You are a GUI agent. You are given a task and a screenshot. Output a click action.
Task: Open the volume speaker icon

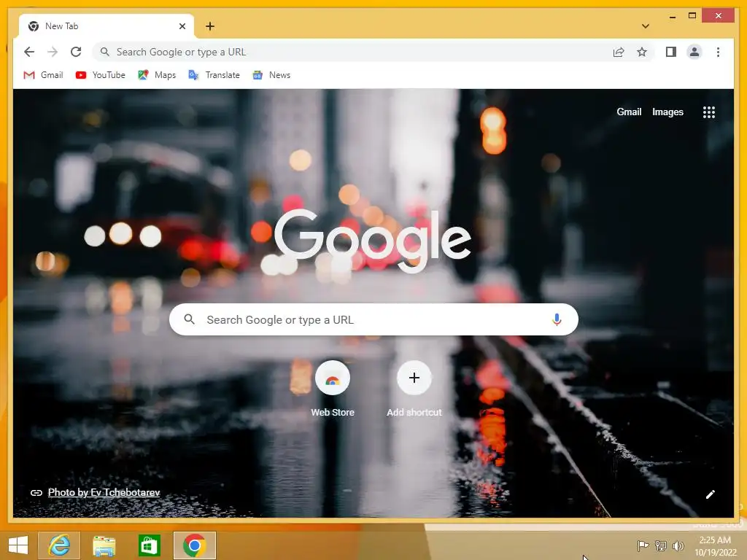[678, 545]
